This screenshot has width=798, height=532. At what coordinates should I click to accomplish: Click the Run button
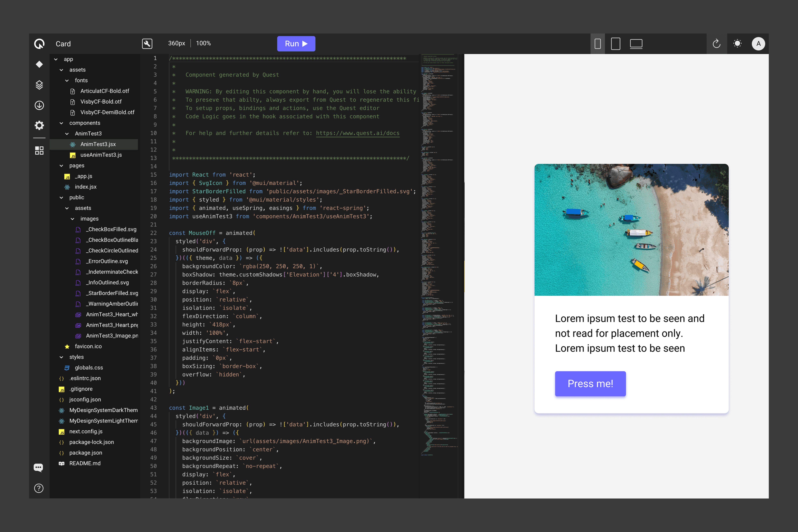[296, 44]
